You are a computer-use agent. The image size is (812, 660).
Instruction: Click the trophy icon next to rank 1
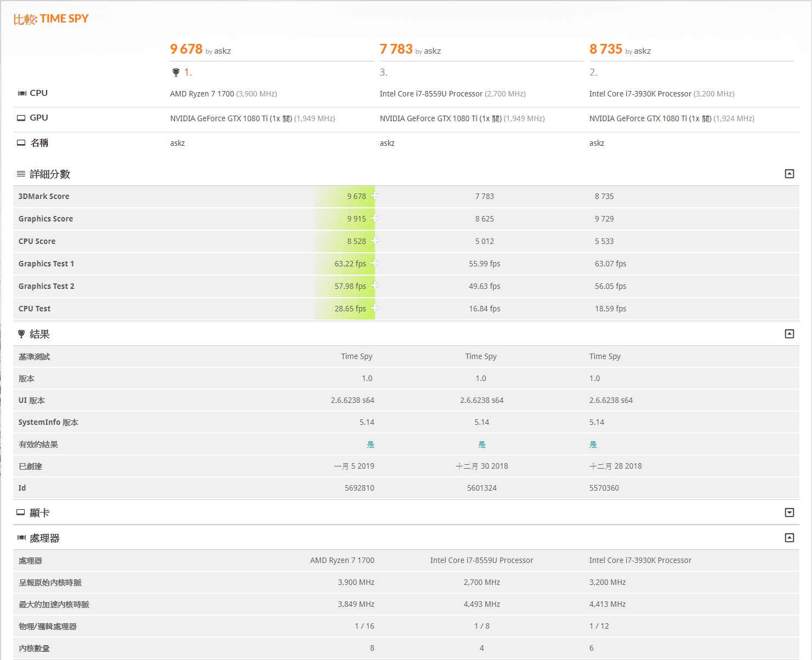176,72
